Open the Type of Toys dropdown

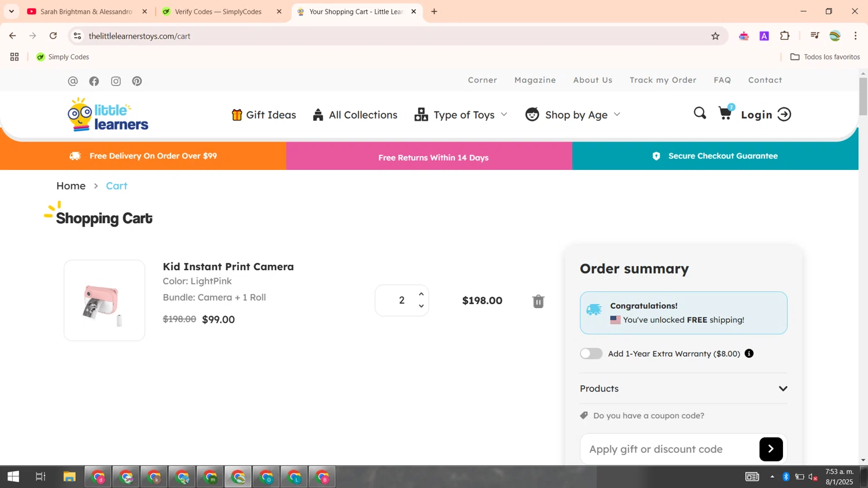[461, 114]
